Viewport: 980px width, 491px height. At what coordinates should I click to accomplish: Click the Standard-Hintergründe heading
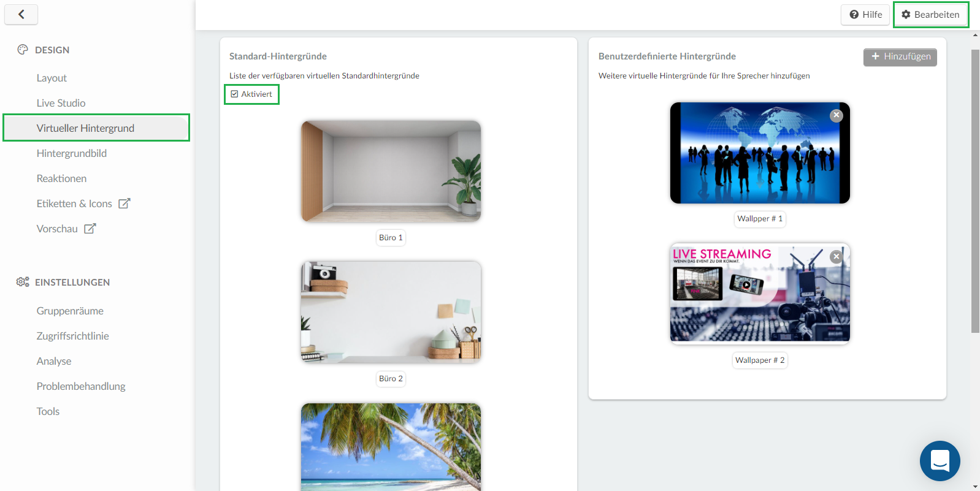pos(278,56)
